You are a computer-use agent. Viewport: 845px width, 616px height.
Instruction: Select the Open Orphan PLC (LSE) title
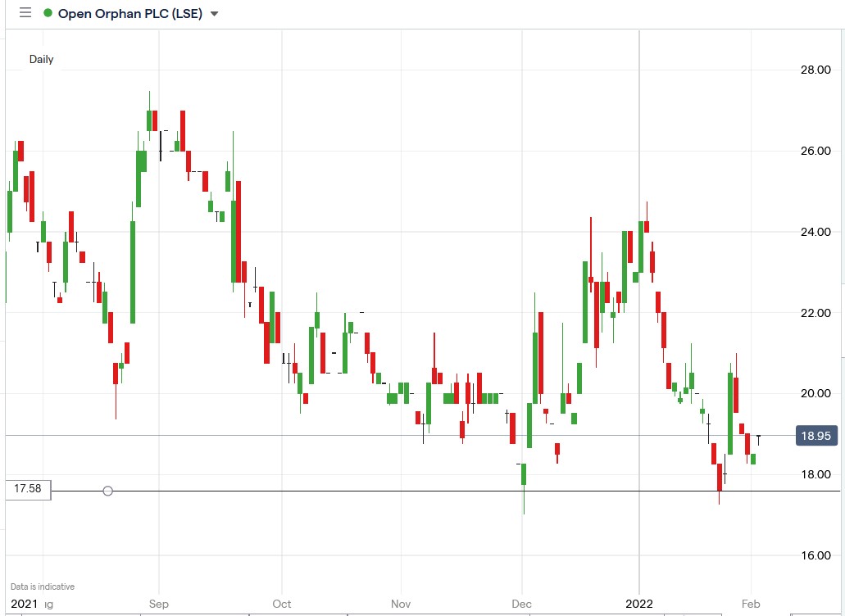pyautogui.click(x=131, y=13)
